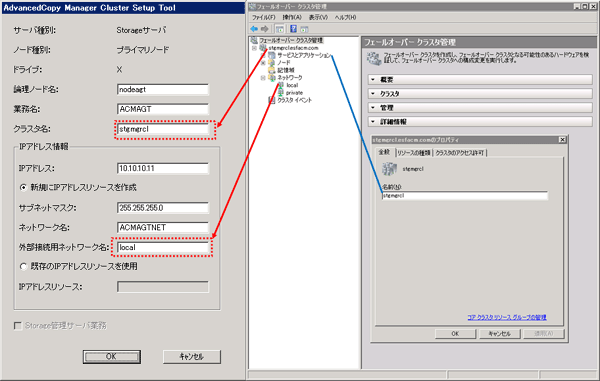The image size is (600, 381).
Task: Click the Back arrow in Failover Cluster toolbar
Action: (x=254, y=29)
